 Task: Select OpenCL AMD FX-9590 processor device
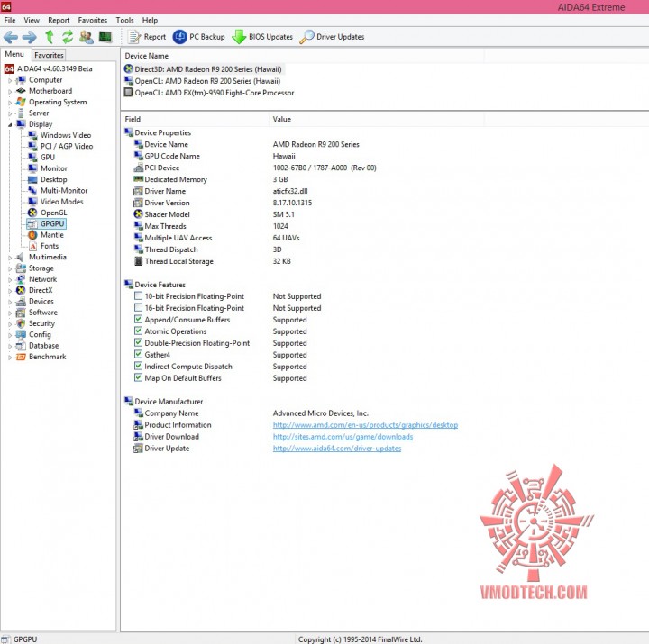(215, 93)
